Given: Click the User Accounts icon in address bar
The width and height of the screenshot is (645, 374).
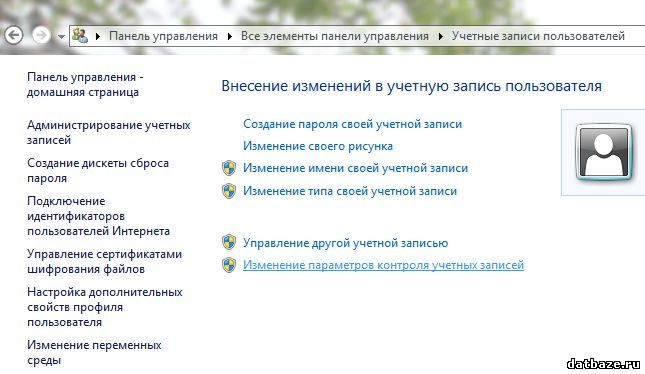Looking at the screenshot, I should [x=80, y=36].
